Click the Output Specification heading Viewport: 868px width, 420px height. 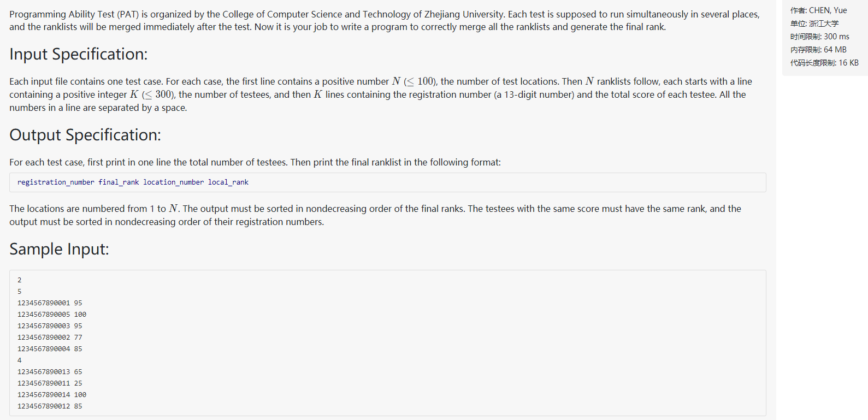[85, 135]
